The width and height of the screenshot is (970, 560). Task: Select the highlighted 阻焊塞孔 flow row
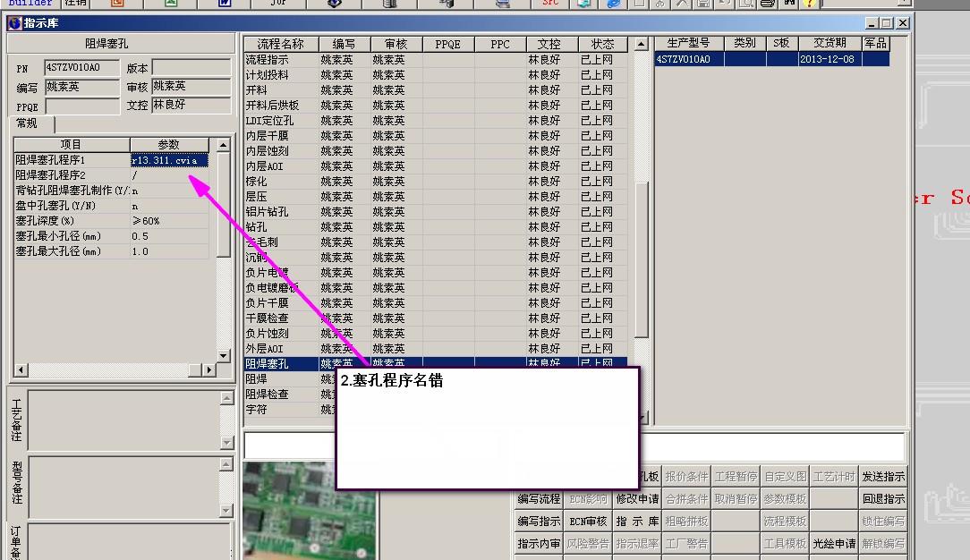click(436, 363)
